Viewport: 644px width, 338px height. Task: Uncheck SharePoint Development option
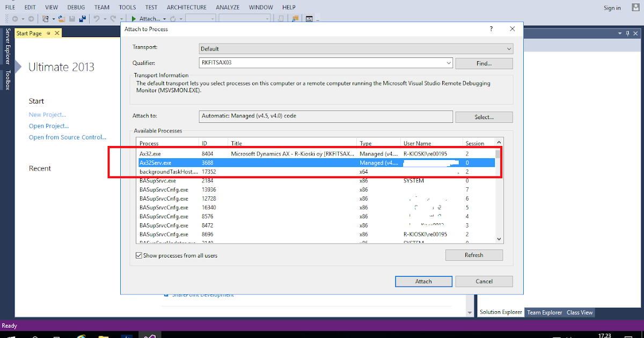[x=166, y=294]
